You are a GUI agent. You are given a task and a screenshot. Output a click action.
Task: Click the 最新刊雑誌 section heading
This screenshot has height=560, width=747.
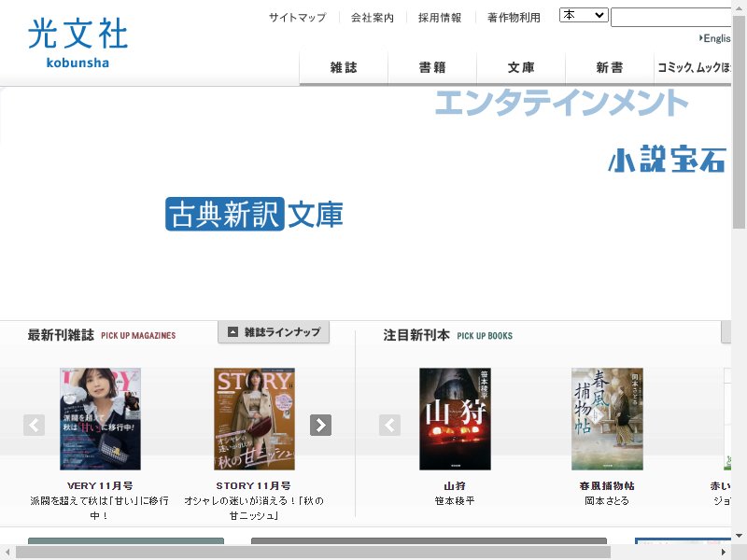click(61, 335)
